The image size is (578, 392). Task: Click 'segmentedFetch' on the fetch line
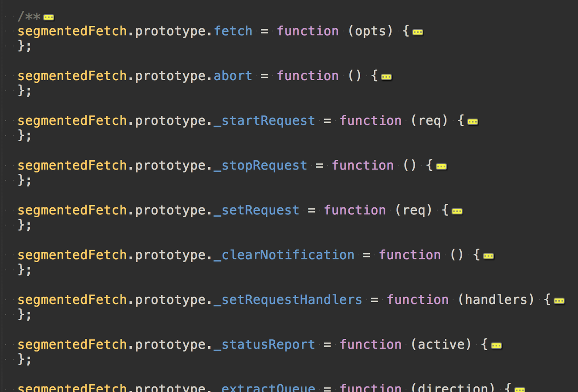pyautogui.click(x=72, y=31)
